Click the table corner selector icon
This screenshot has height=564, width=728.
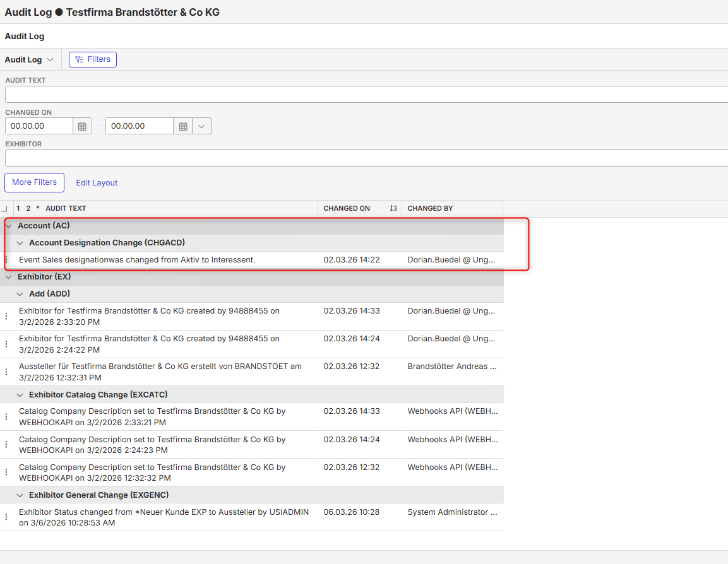[x=4, y=209]
